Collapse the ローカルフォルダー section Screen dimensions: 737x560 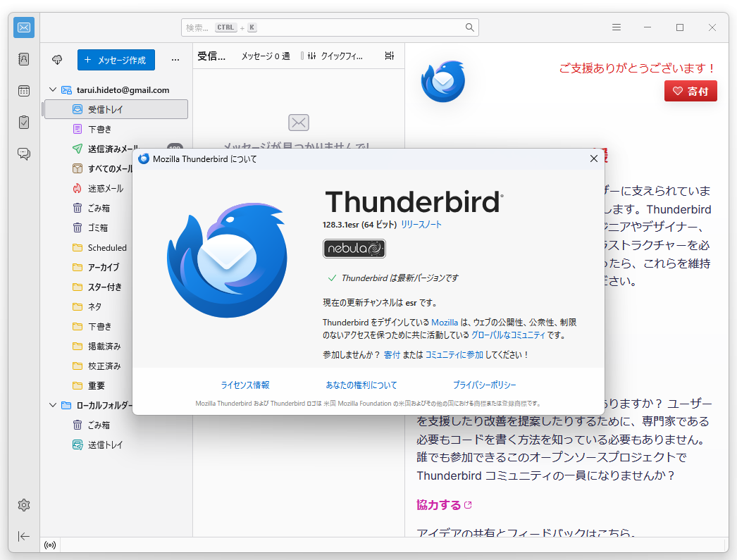(x=52, y=405)
